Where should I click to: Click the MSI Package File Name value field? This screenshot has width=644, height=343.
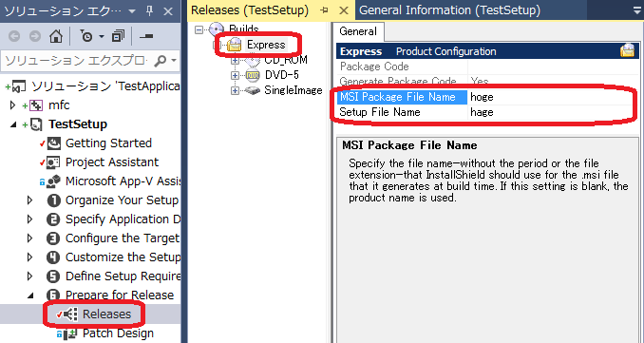click(x=550, y=97)
